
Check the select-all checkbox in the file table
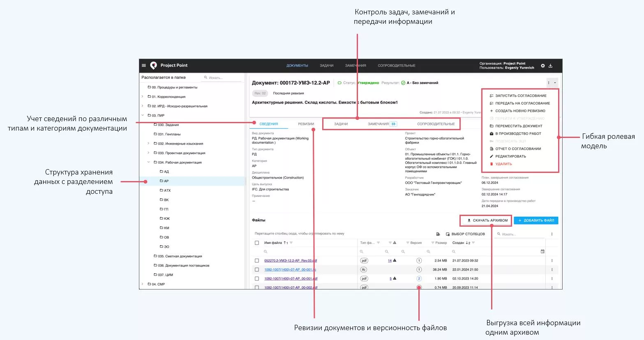pyautogui.click(x=257, y=242)
